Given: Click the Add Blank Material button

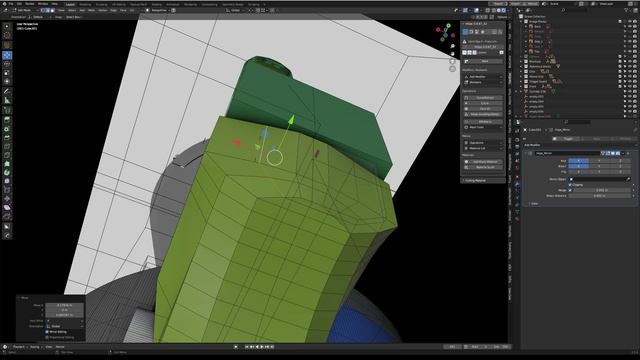Looking at the screenshot, I should tap(483, 162).
